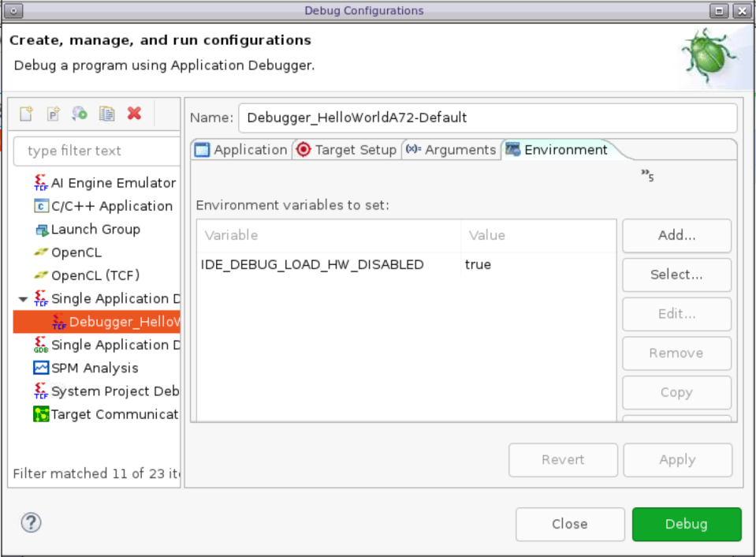Click the help question-mark icon
This screenshot has height=557, width=756.
pyautogui.click(x=30, y=522)
